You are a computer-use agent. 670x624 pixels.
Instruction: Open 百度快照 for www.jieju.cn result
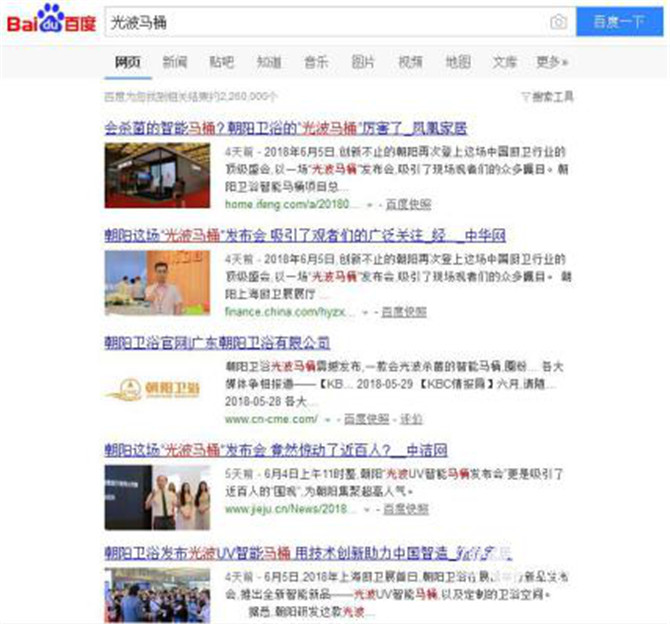click(406, 509)
